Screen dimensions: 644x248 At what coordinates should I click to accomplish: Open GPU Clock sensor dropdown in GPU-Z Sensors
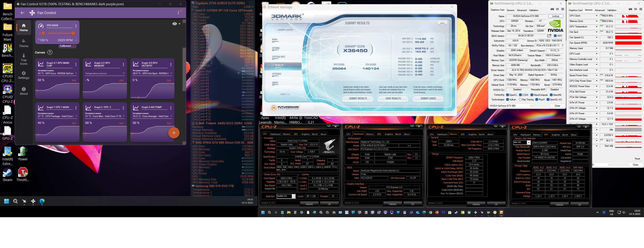pyautogui.click(x=597, y=16)
